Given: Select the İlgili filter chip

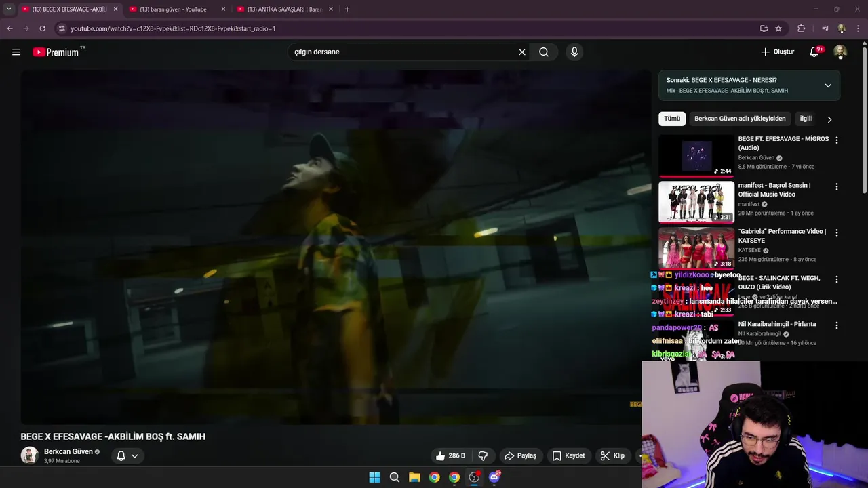Looking at the screenshot, I should (806, 119).
